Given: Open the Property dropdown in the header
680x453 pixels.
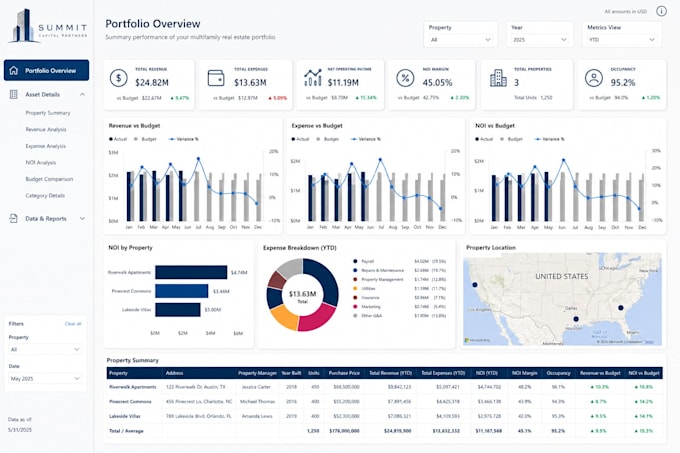Looking at the screenshot, I should (460, 39).
